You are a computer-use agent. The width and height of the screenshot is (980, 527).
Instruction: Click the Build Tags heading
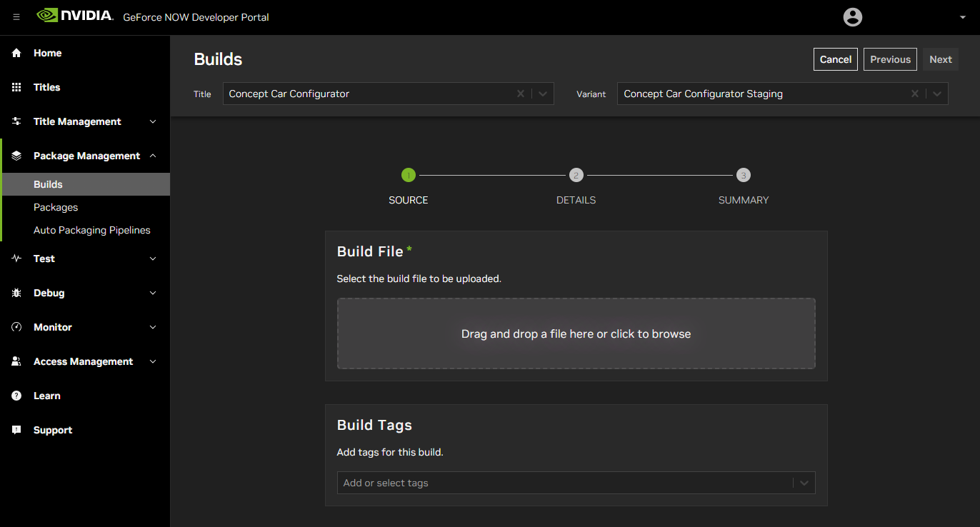(374, 425)
